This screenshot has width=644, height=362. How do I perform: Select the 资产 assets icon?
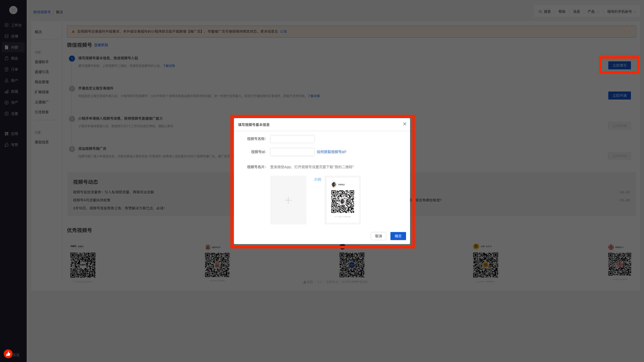(x=7, y=103)
